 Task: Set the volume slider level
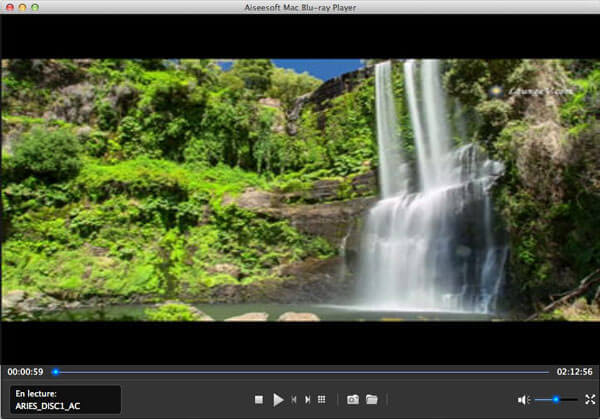556,399
